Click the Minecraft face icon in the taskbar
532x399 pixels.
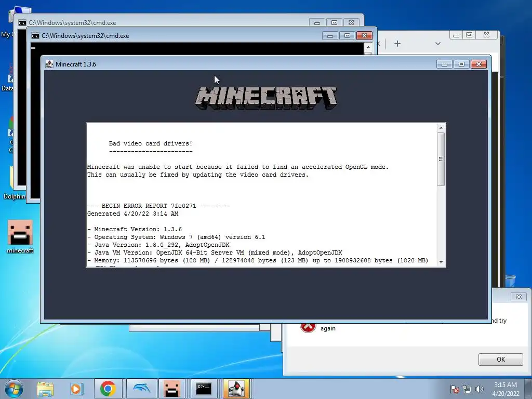(171, 389)
